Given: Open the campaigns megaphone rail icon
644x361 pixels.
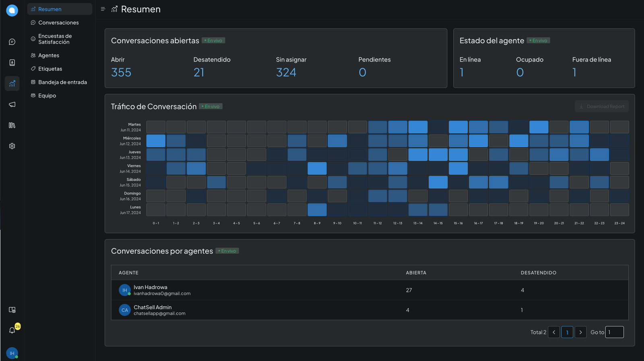Looking at the screenshot, I should click(x=12, y=104).
